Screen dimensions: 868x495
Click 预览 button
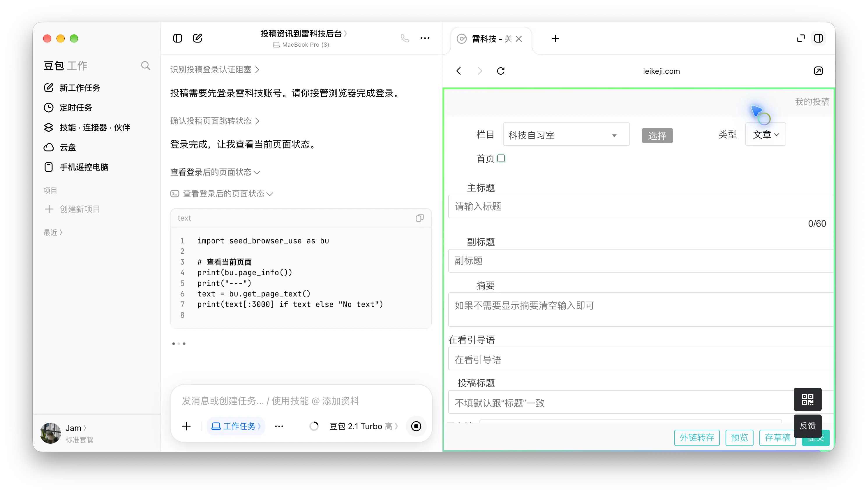[x=739, y=437]
